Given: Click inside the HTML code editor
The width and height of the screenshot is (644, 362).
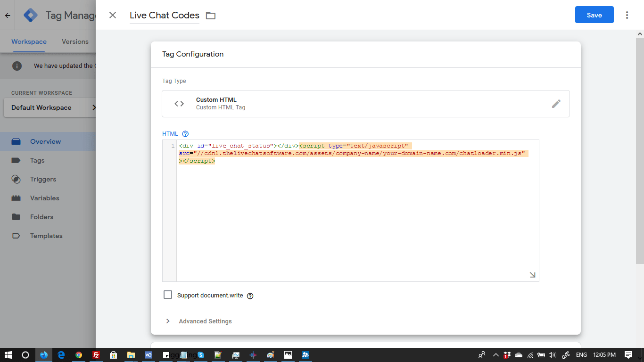Looking at the screenshot, I should [x=357, y=210].
